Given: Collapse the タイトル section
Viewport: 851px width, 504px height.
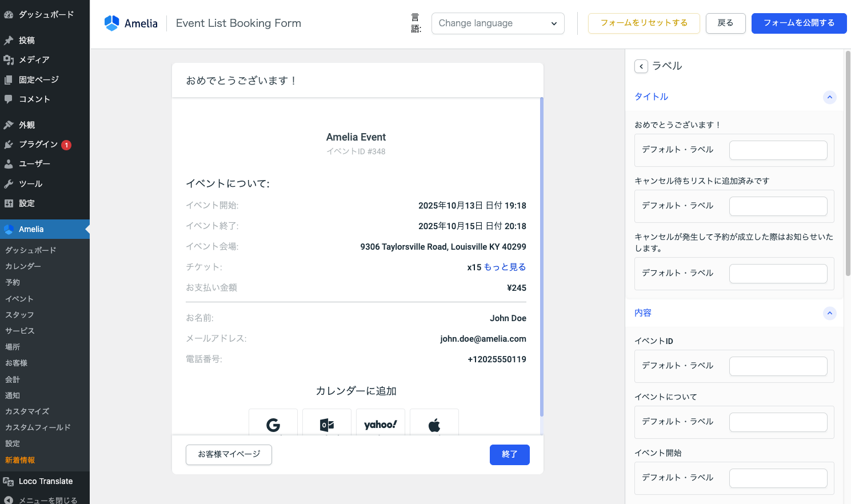Looking at the screenshot, I should click(x=829, y=97).
